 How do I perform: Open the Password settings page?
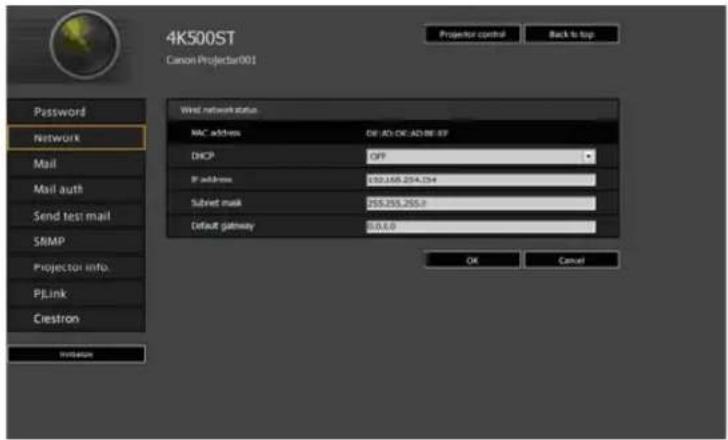pyautogui.click(x=77, y=111)
